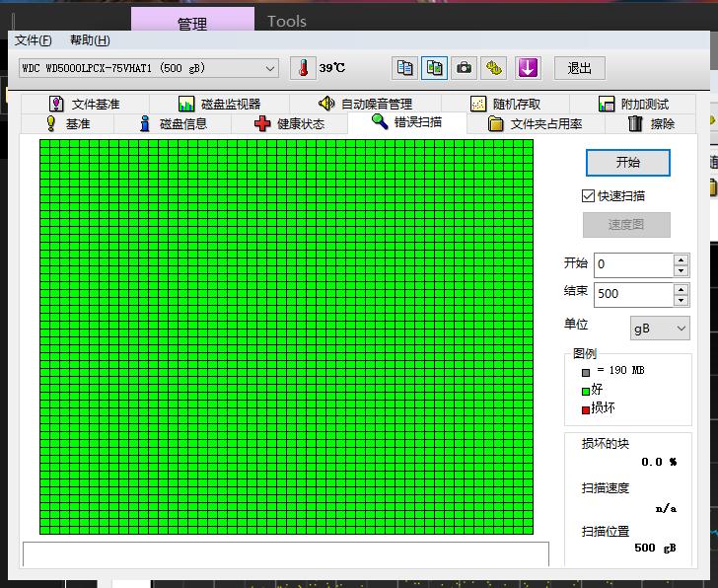Open the 单位 gB unit dropdown
Viewport: 718px width, 588px height.
[660, 329]
